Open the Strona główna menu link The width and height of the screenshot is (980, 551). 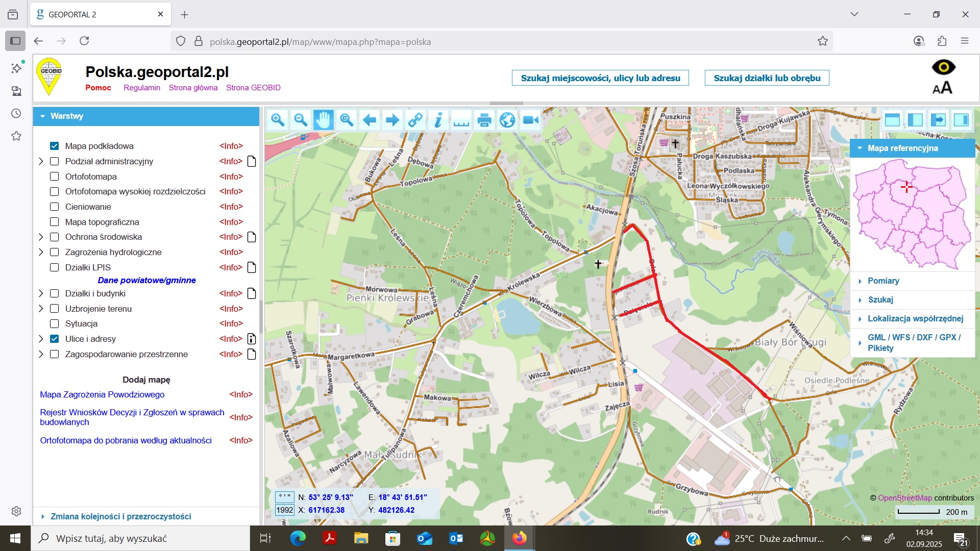(x=193, y=88)
